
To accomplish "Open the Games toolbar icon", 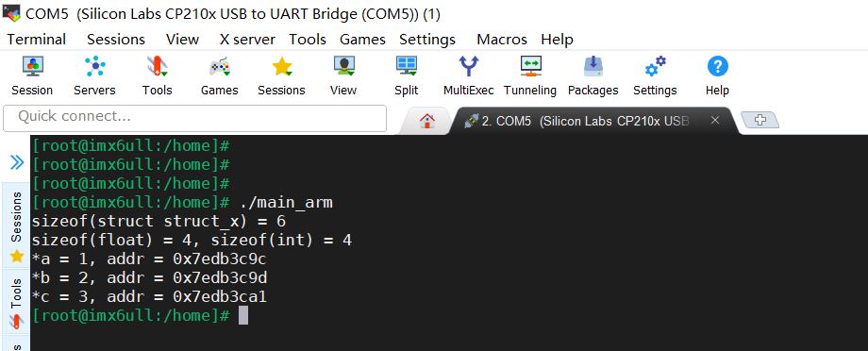I will point(219,66).
